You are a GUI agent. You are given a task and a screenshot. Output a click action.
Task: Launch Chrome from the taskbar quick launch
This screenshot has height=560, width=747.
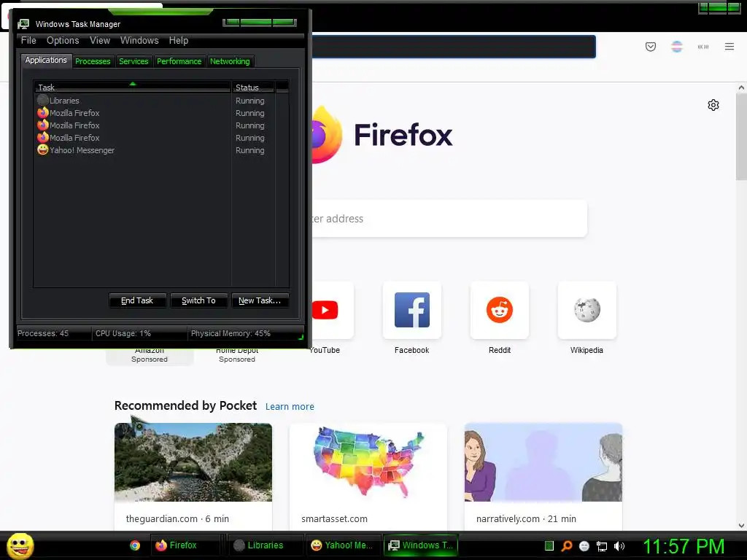tap(135, 545)
